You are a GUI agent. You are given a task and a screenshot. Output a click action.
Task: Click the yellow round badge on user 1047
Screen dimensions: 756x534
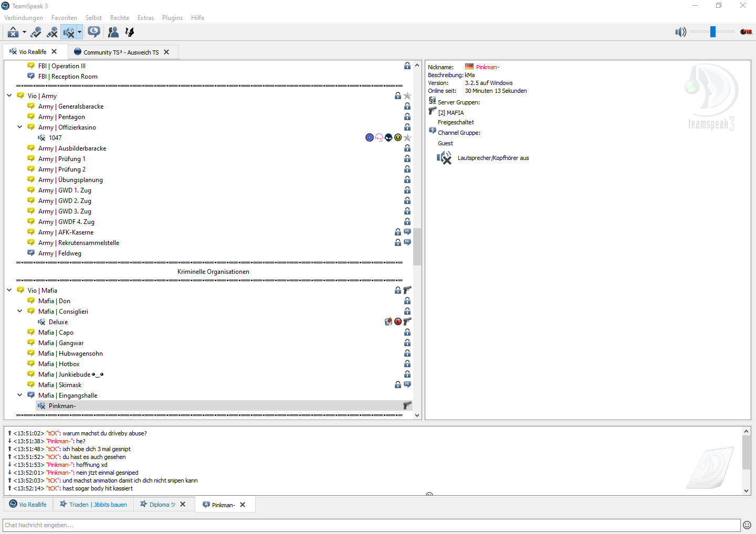pyautogui.click(x=398, y=137)
